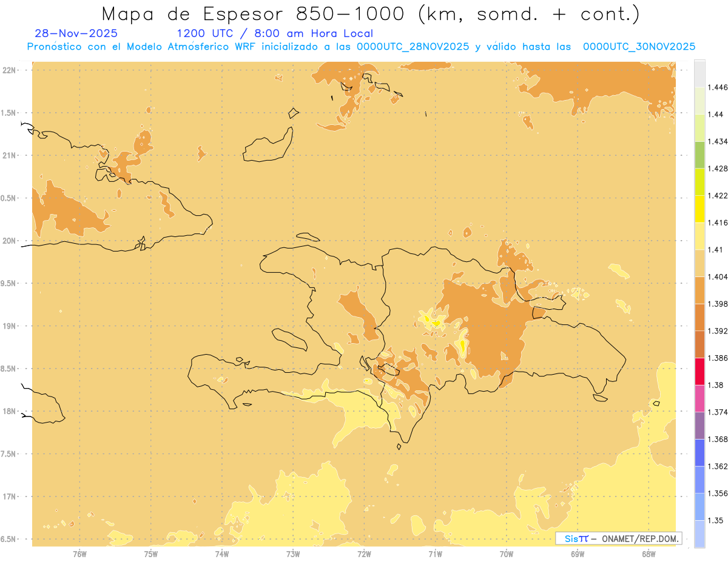
Task: Select the '18N' latitude axis label
Action: 8,411
